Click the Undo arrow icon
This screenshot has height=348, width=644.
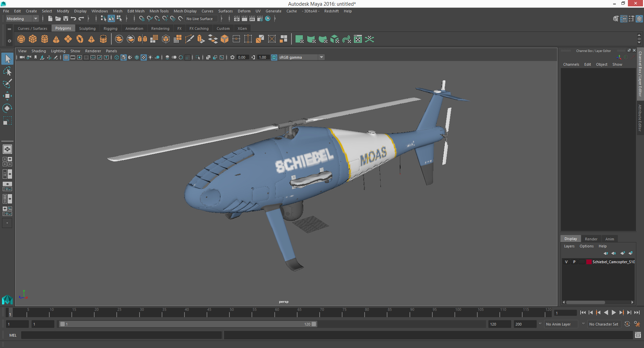point(73,19)
